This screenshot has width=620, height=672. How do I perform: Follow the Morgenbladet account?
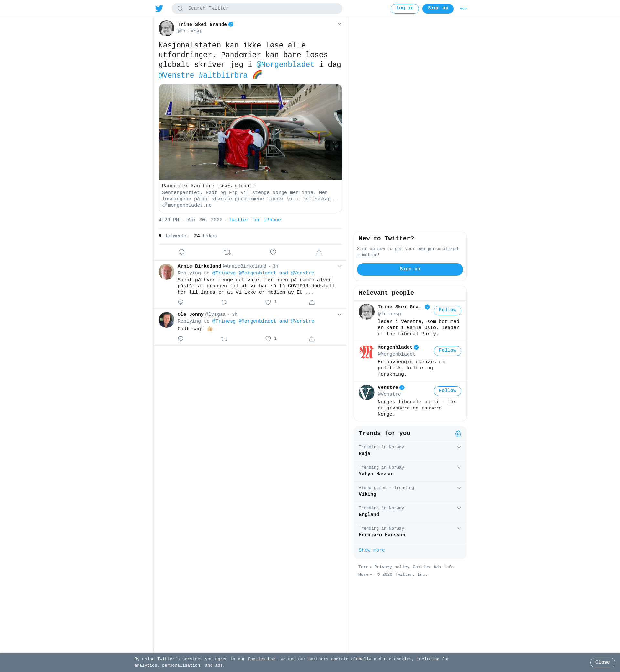coord(447,351)
